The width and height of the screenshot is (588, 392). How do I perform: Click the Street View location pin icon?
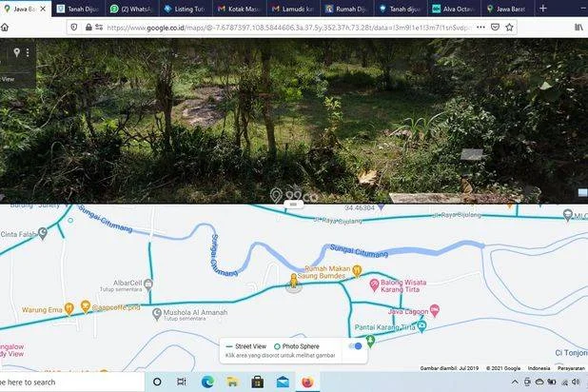(16, 52)
